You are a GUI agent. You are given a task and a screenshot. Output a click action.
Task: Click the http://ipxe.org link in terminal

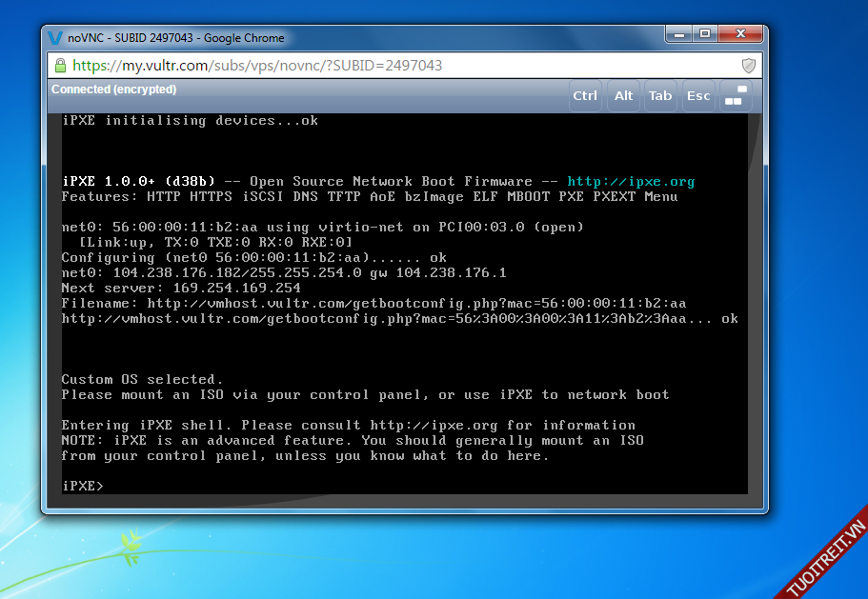(x=631, y=181)
